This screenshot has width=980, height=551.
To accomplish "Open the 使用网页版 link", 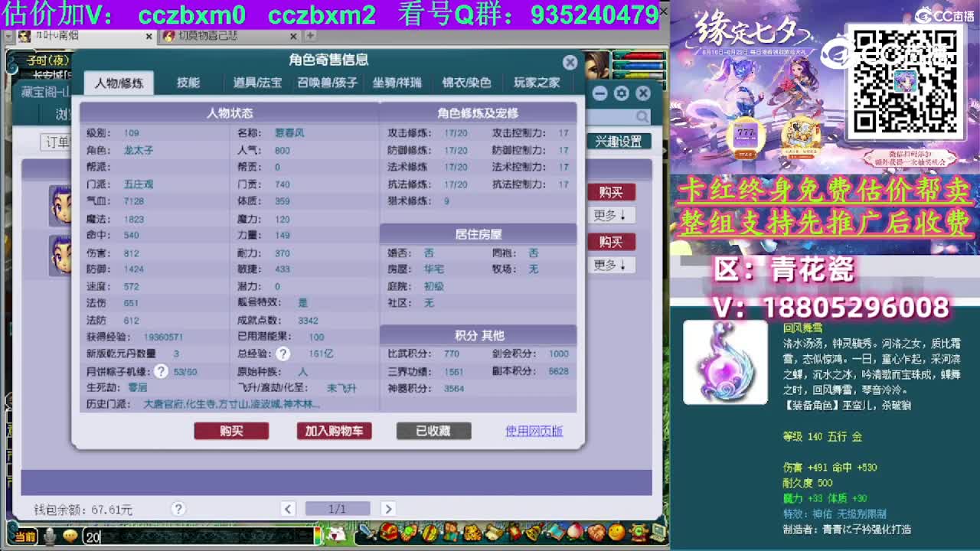I will click(534, 431).
